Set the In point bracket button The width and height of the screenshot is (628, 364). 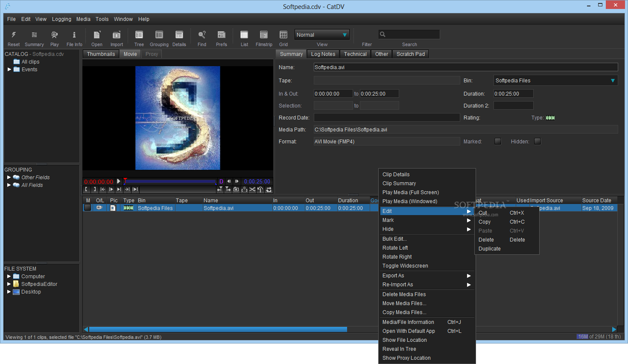click(x=87, y=189)
